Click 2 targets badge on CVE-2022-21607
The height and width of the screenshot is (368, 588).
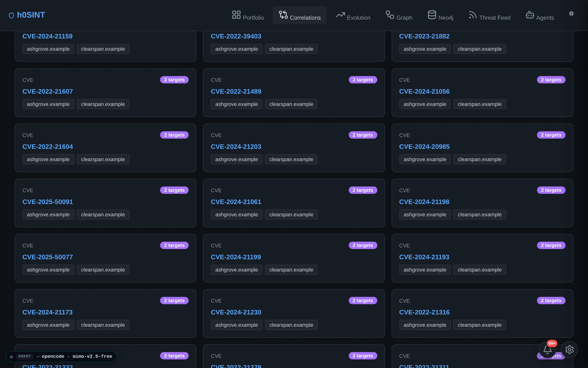[174, 80]
